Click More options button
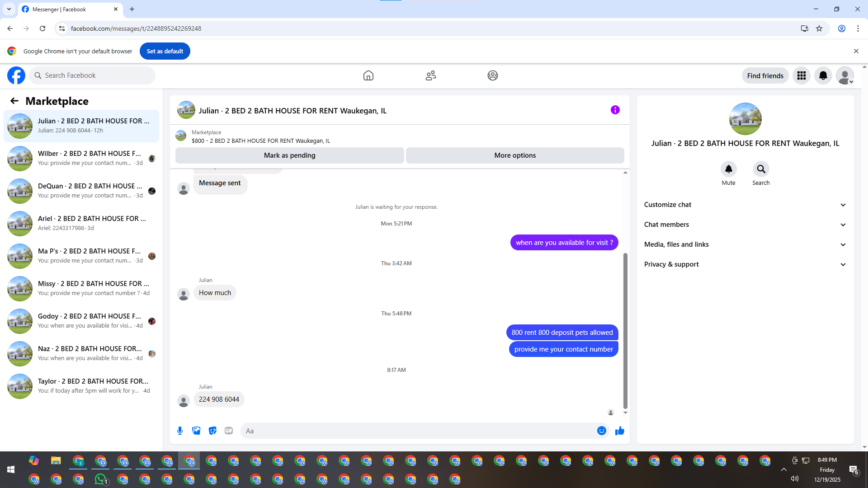Viewport: 868px width, 488px height. click(515, 155)
